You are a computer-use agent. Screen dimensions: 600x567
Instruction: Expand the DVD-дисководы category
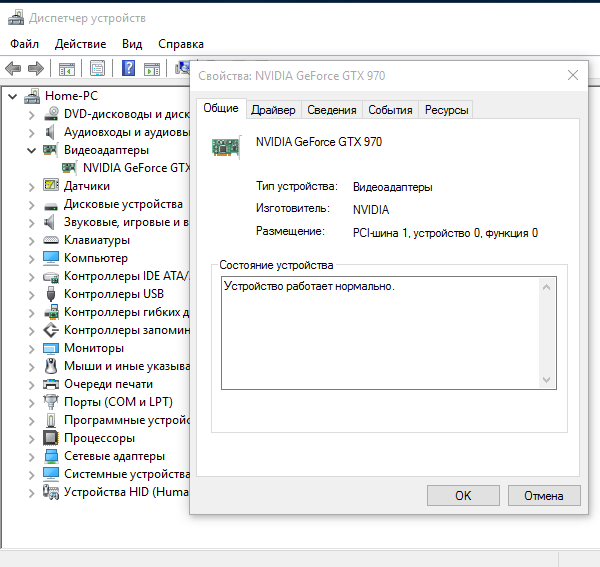point(32,115)
